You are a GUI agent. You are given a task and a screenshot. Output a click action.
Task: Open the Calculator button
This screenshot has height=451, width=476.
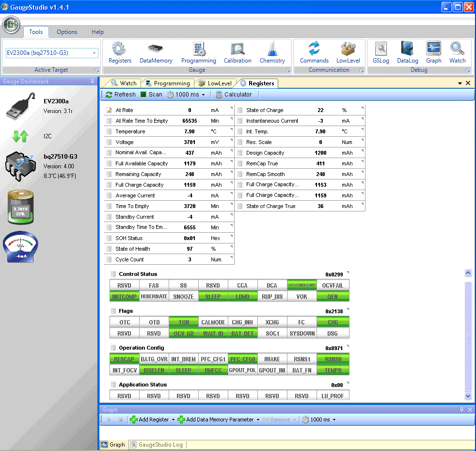coord(234,95)
